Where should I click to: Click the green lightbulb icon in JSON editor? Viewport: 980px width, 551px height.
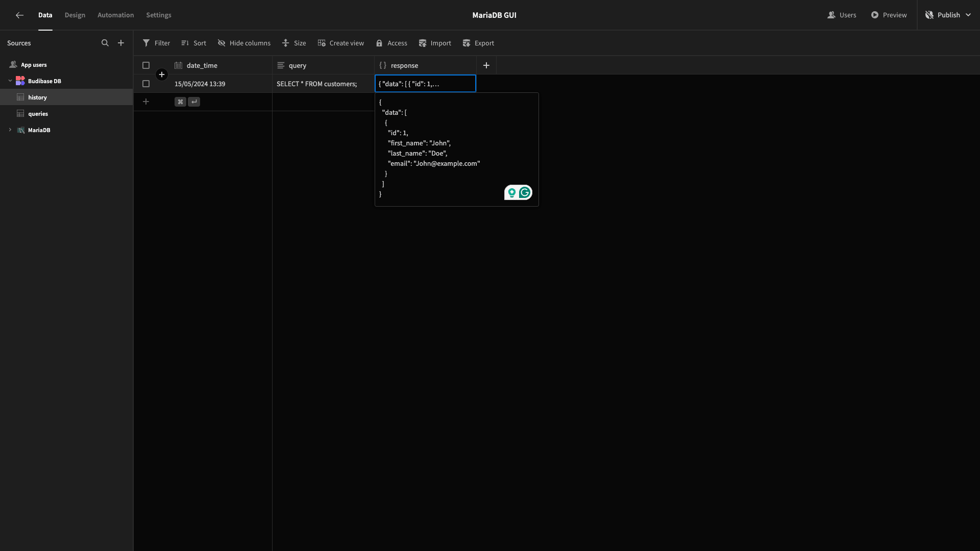[x=511, y=192]
